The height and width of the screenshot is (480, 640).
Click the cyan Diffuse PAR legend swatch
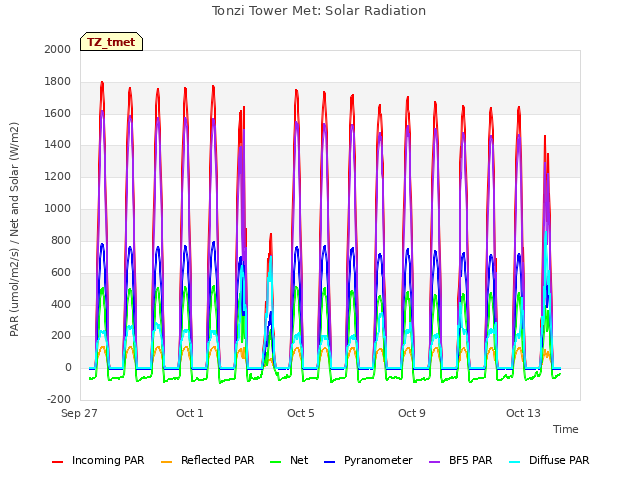pos(515,462)
